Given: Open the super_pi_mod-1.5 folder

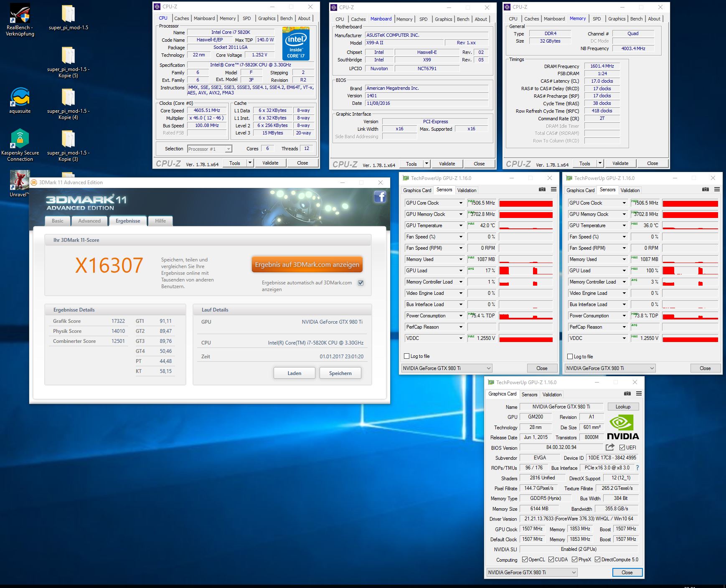Looking at the screenshot, I should pos(69,18).
